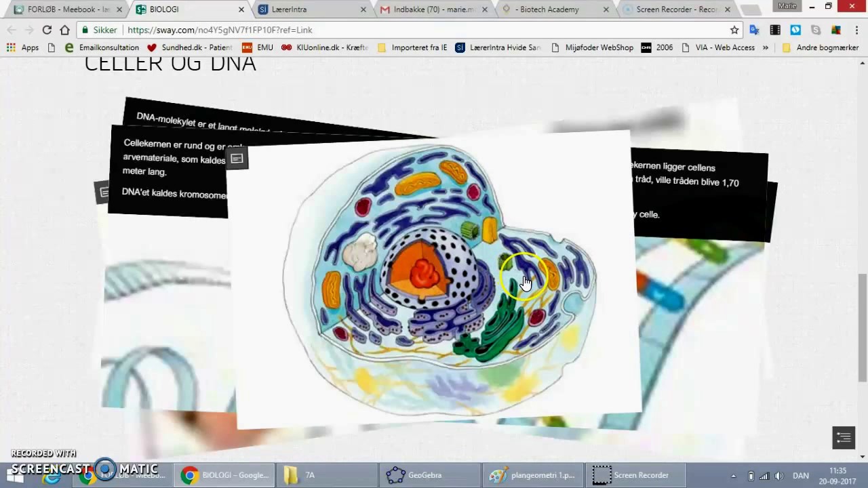The width and height of the screenshot is (868, 488).
Task: Go back to the previous page
Action: [x=11, y=30]
